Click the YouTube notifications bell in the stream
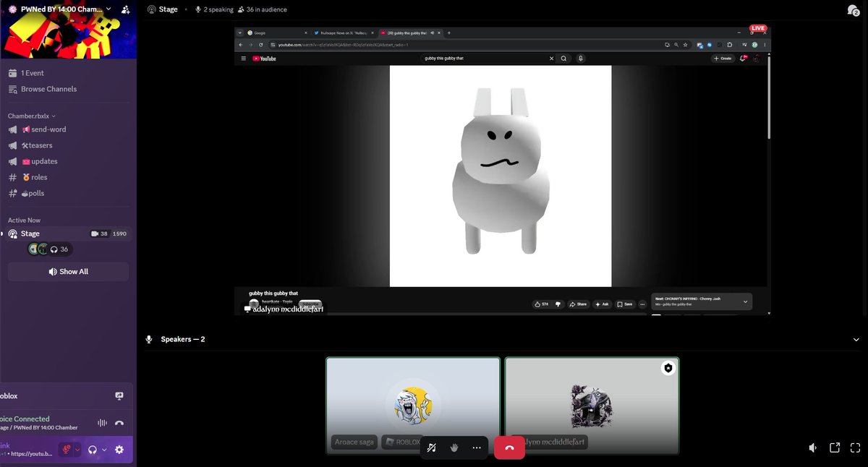 coord(743,59)
